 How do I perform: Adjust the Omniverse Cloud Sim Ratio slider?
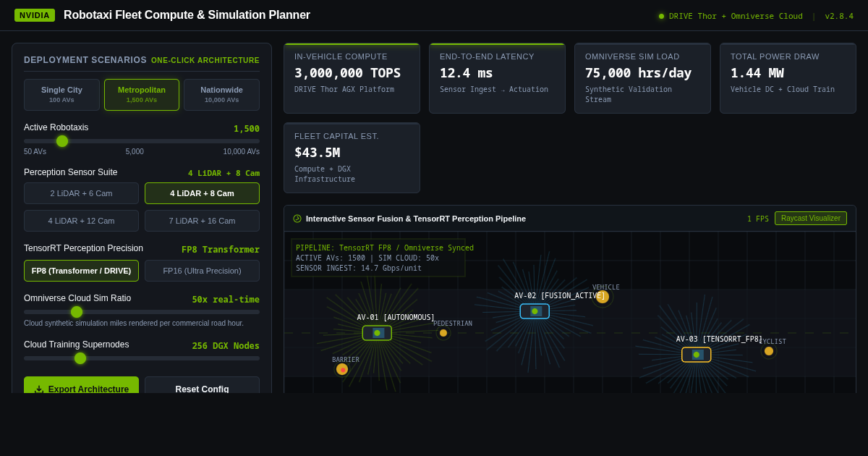click(77, 312)
